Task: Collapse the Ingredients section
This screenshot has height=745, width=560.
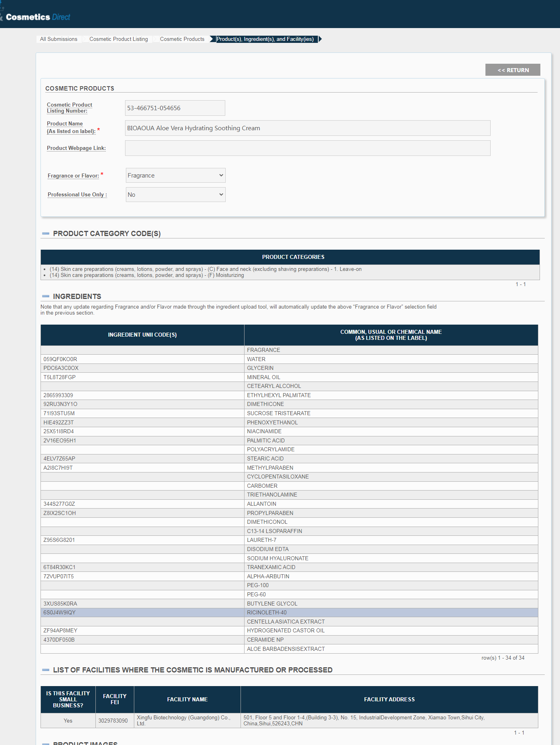Action: (x=46, y=296)
